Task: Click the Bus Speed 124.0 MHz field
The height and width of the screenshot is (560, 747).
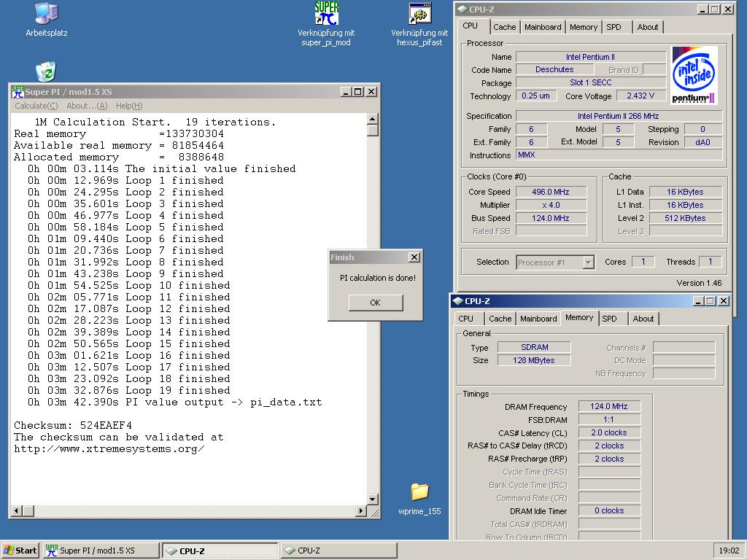Action: point(551,218)
